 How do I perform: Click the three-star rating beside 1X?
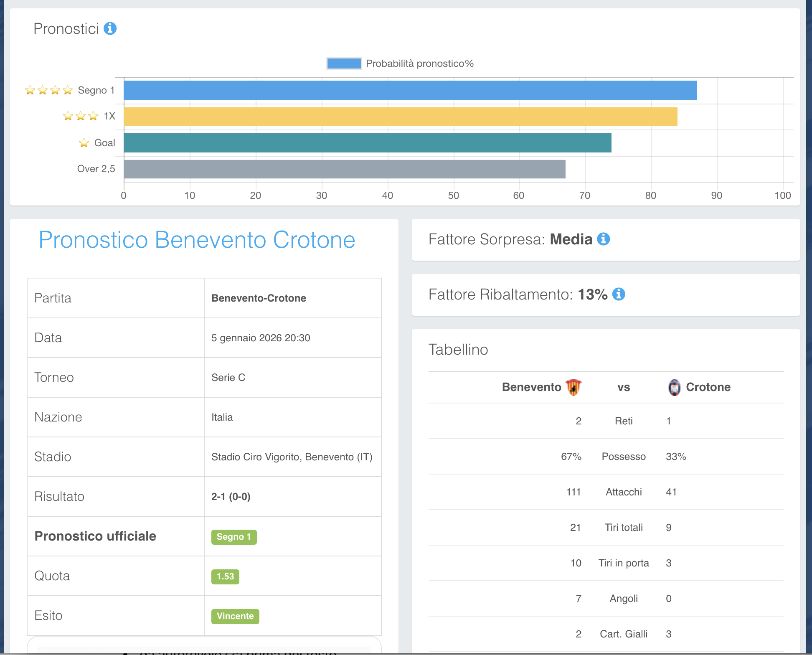click(x=81, y=116)
